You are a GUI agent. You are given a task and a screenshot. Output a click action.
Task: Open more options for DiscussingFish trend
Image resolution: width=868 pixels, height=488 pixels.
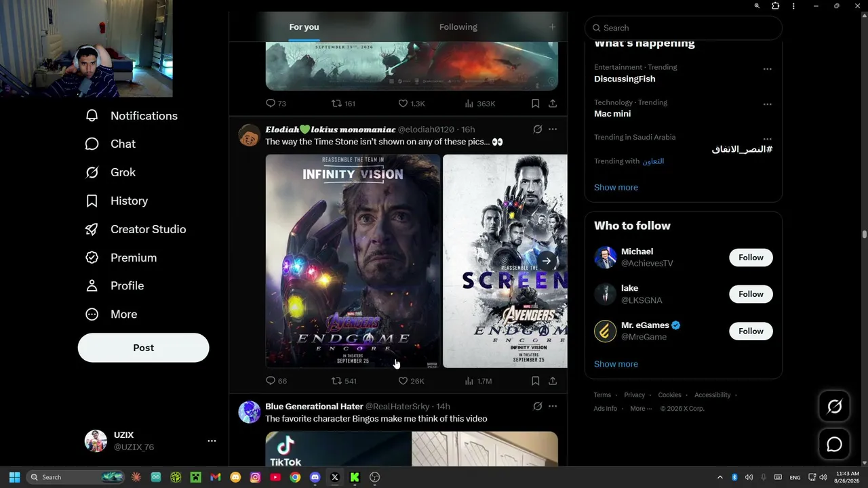[768, 69]
